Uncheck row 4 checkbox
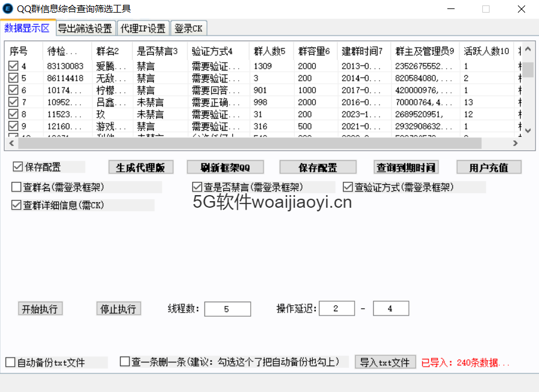 pos(13,66)
